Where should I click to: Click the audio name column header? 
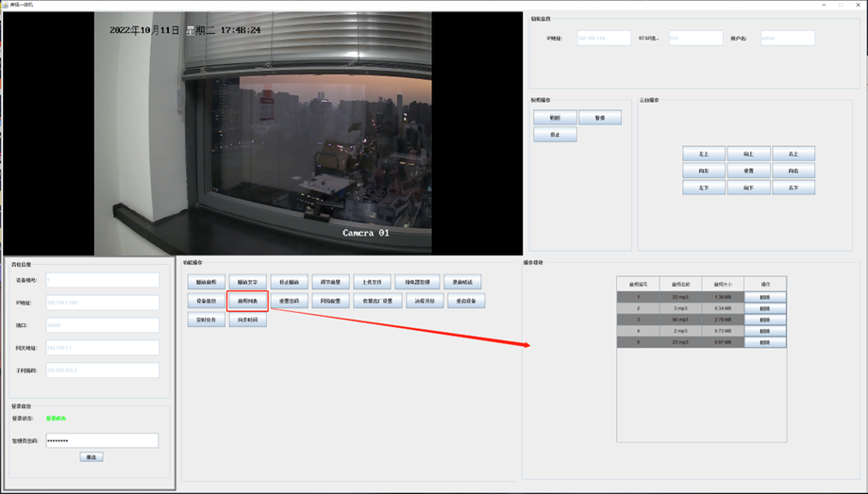pyautogui.click(x=680, y=285)
